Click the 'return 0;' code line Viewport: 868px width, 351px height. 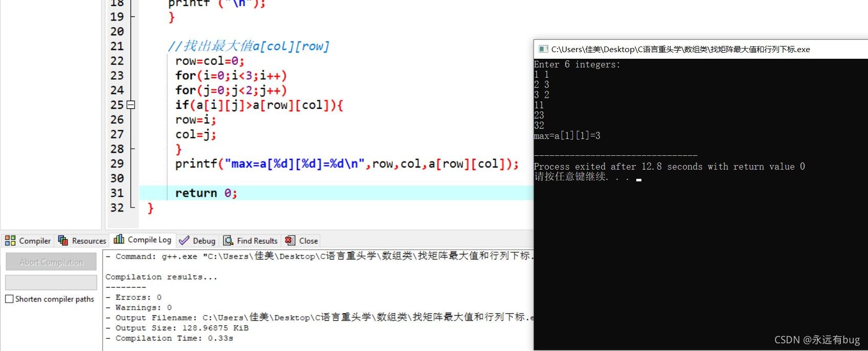coord(206,193)
